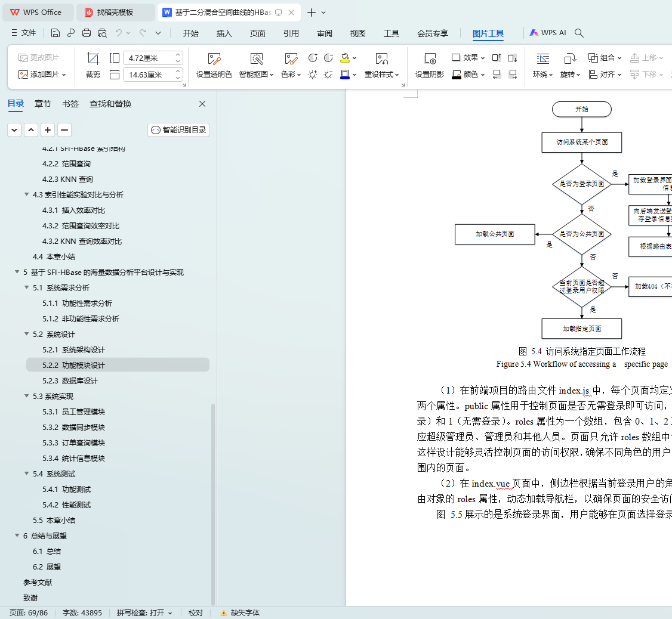This screenshot has height=619, width=672.
Task: Open the 文件 menu
Action: [24, 33]
